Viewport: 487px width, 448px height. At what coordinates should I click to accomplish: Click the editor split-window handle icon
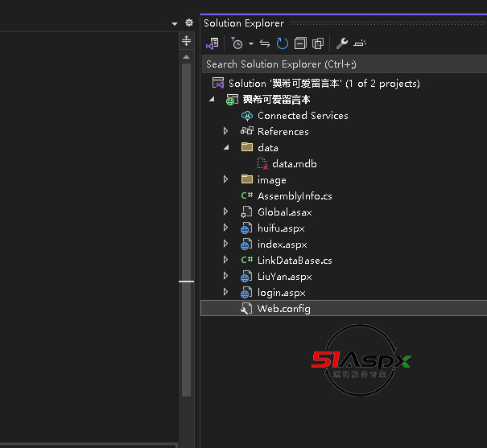tap(187, 40)
